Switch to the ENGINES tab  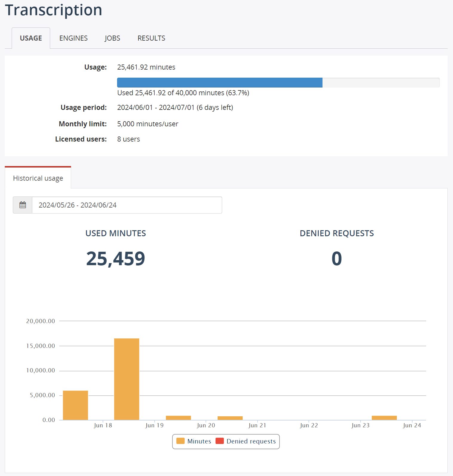click(73, 38)
